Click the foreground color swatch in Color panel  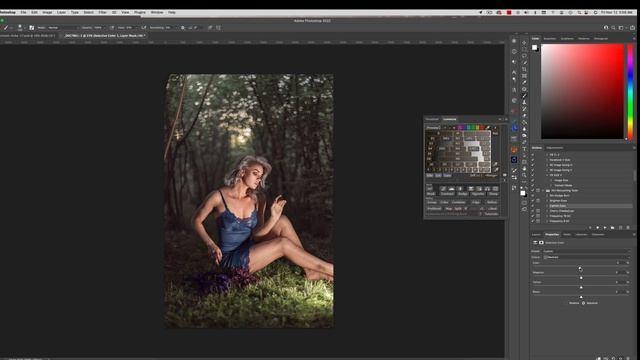point(534,47)
